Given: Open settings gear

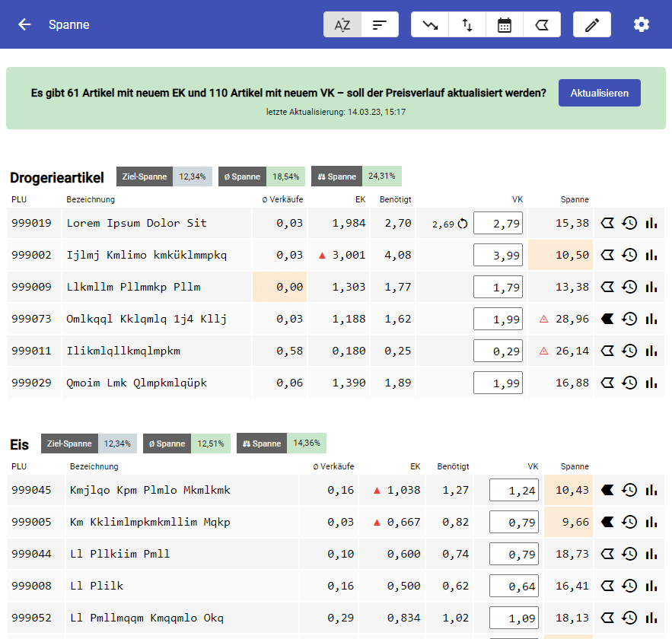Looking at the screenshot, I should [642, 24].
